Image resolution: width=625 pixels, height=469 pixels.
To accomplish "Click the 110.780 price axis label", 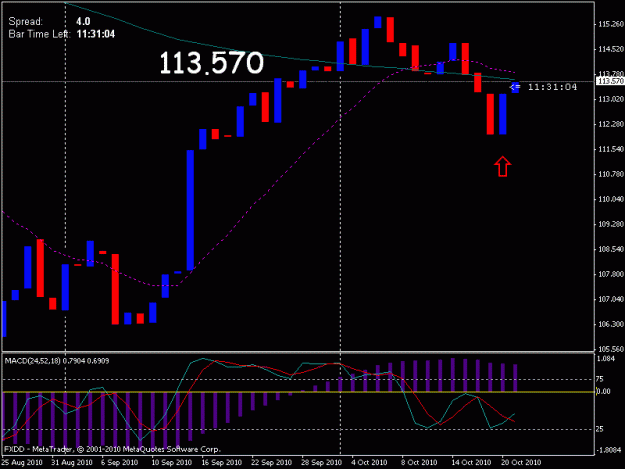I will click(611, 174).
